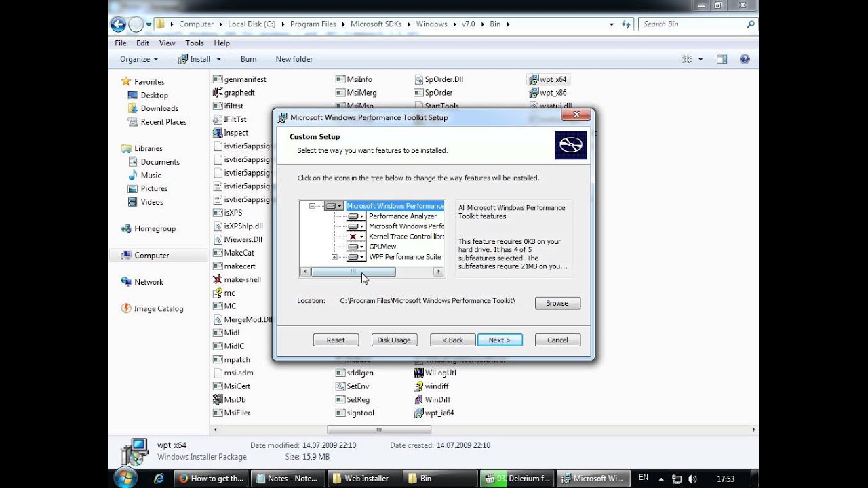Open Downloads in Favorites sidebar
Viewport: 868px width, 488px height.
tap(153, 108)
